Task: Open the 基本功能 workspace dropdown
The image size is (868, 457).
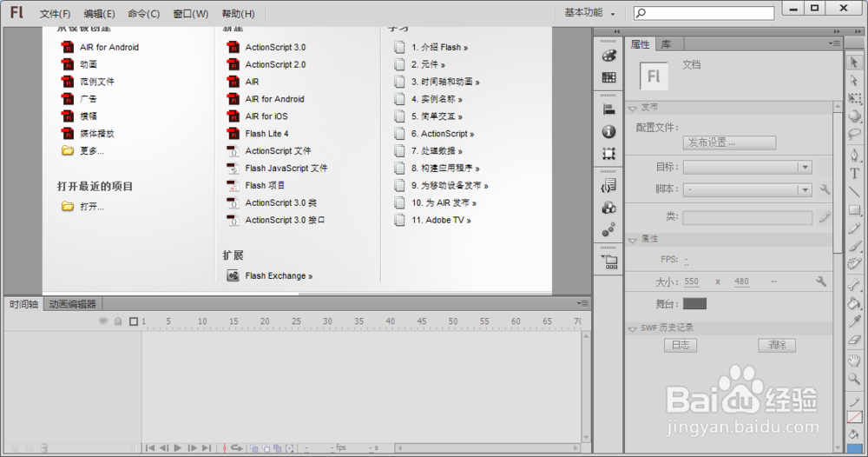Action: 589,13
